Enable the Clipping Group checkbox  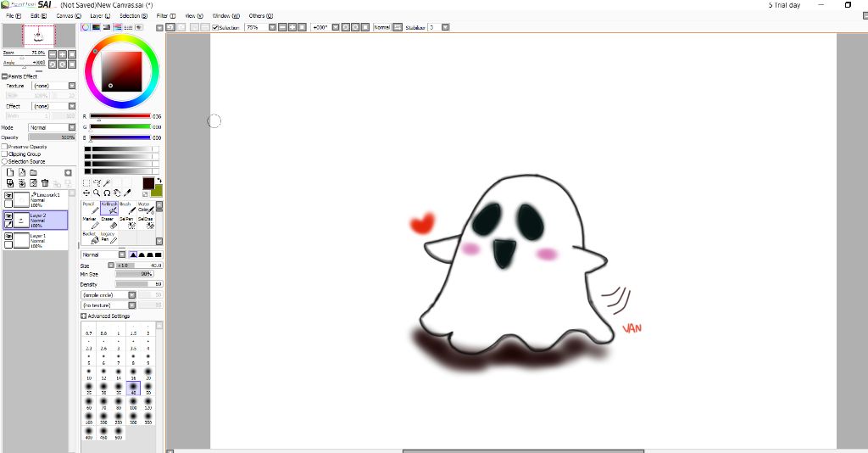[x=4, y=154]
